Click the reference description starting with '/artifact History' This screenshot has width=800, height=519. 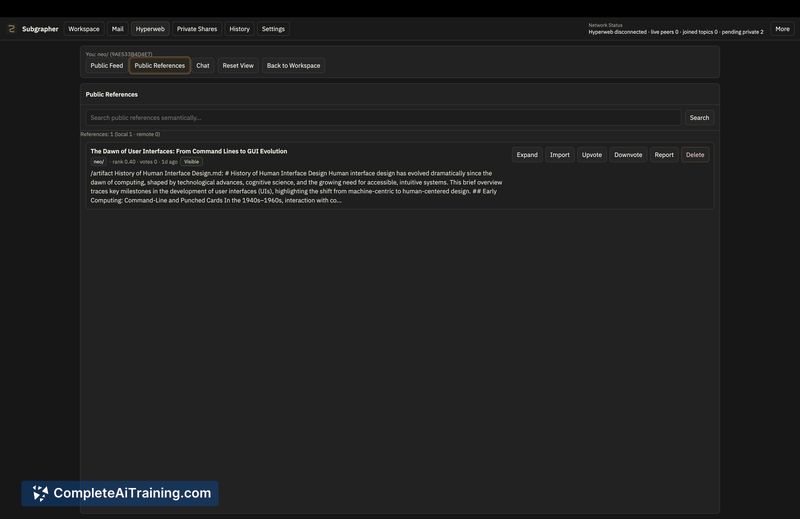(x=296, y=187)
